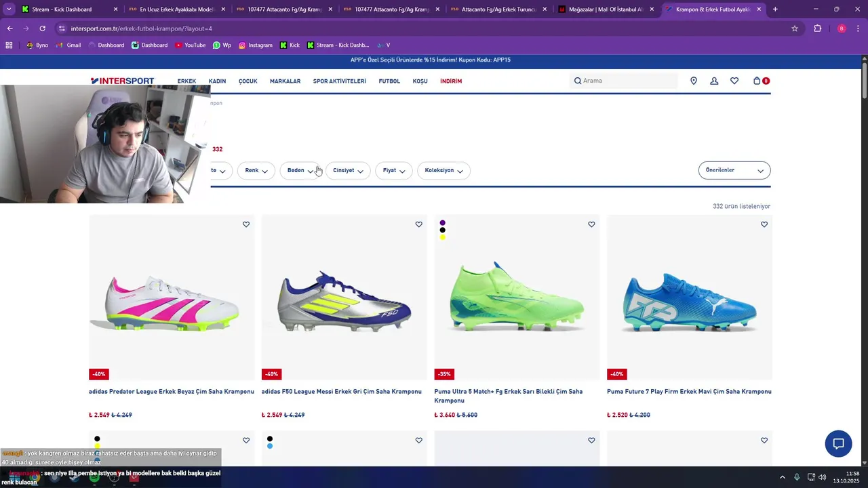This screenshot has width=868, height=488.
Task: Bookmark this page with star icon
Action: (x=795, y=28)
